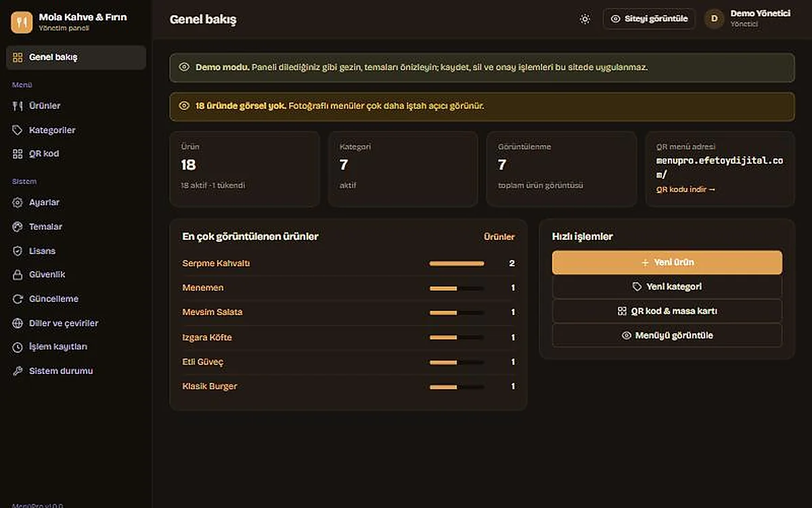Viewport: 812px width, 508px height.
Task: Open the Genel bakış menu item
Action: (76, 58)
